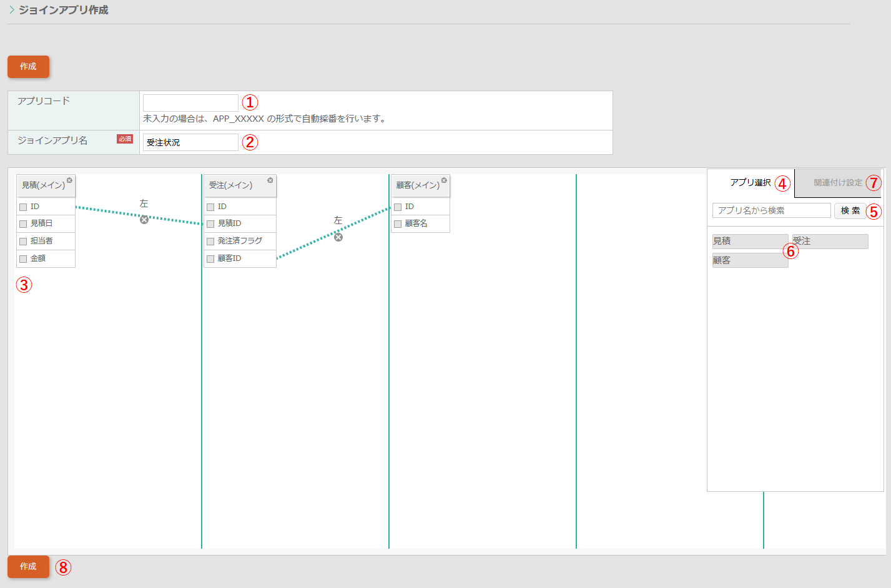891x588 pixels.
Task: Click the アプリコード label
Action: point(44,101)
